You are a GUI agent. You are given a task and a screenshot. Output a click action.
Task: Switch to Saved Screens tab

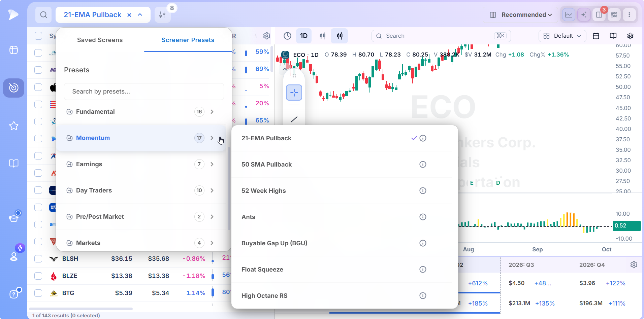(100, 40)
